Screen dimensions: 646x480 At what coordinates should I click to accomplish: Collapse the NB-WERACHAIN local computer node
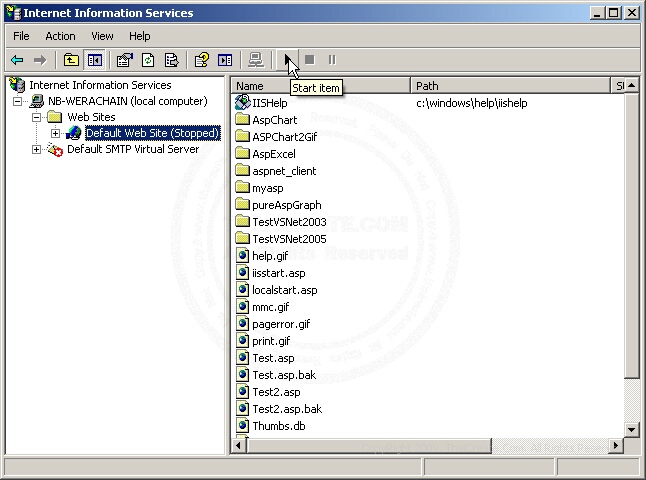[17, 101]
